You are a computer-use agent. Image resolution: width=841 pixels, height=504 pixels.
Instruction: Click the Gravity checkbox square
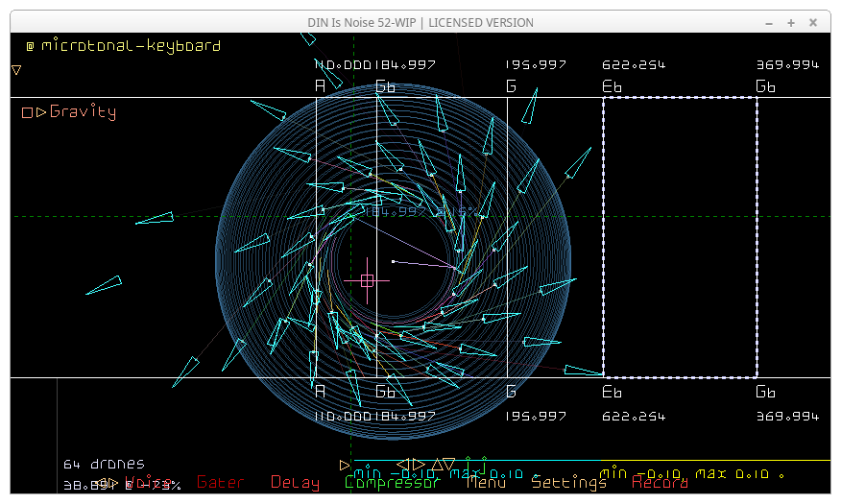pyautogui.click(x=27, y=112)
